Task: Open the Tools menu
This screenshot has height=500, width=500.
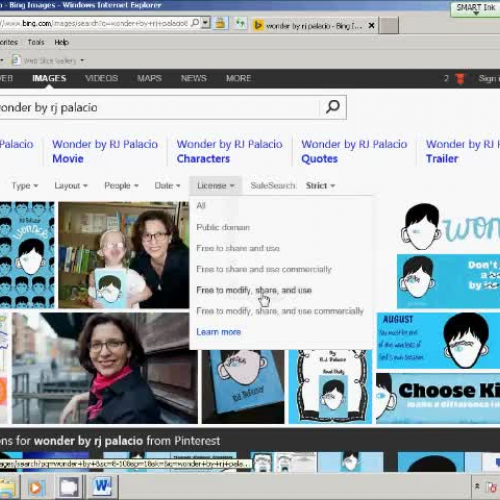Action: (x=36, y=42)
